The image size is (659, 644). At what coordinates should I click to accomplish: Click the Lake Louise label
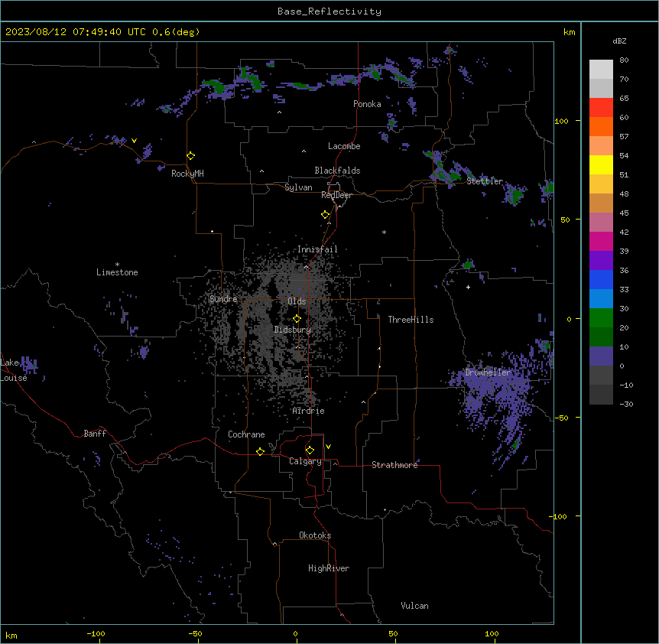click(x=14, y=370)
